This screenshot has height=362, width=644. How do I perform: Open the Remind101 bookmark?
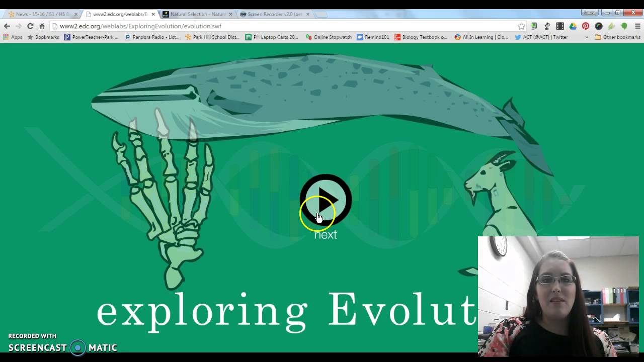coord(373,37)
